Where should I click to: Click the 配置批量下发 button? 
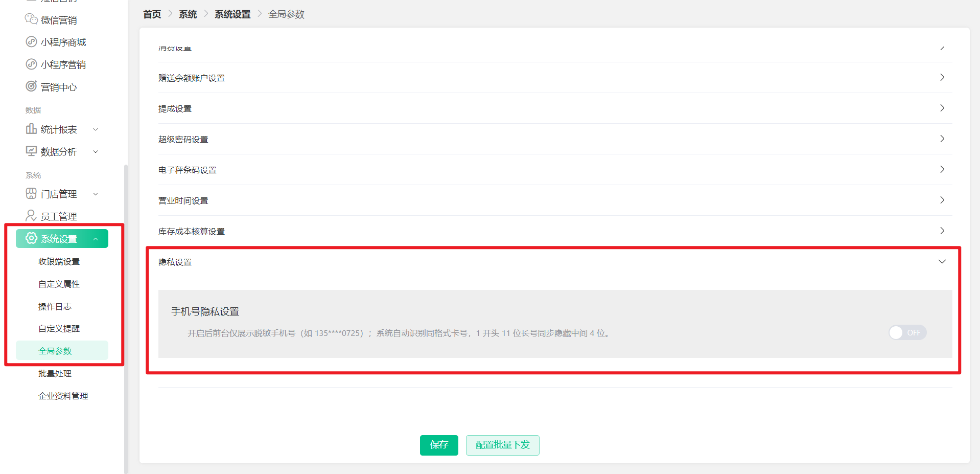(x=503, y=445)
